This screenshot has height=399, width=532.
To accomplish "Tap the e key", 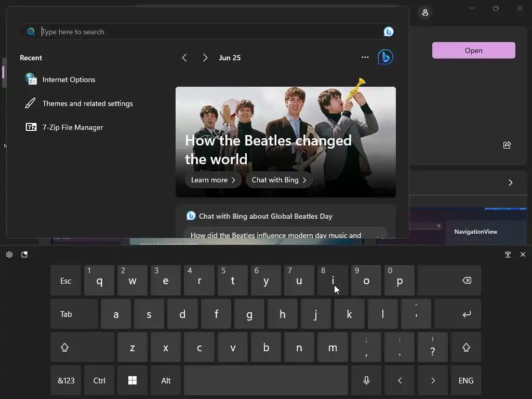I will [166, 280].
